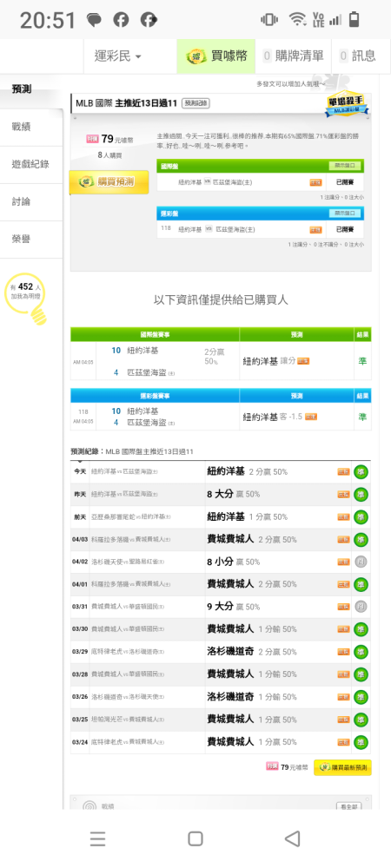Screen dimensions: 391x868
Task: Click the yellow 購買預測 button
Action: (x=109, y=182)
